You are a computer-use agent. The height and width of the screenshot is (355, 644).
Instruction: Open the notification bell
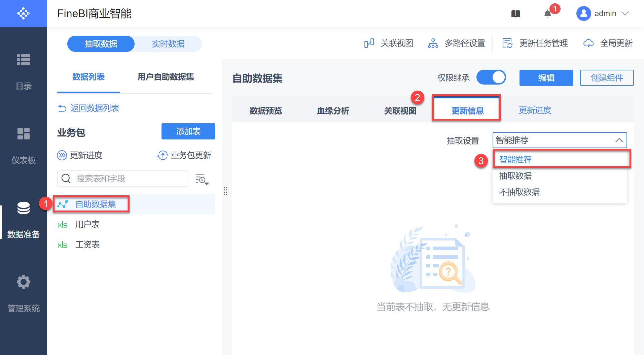point(548,13)
